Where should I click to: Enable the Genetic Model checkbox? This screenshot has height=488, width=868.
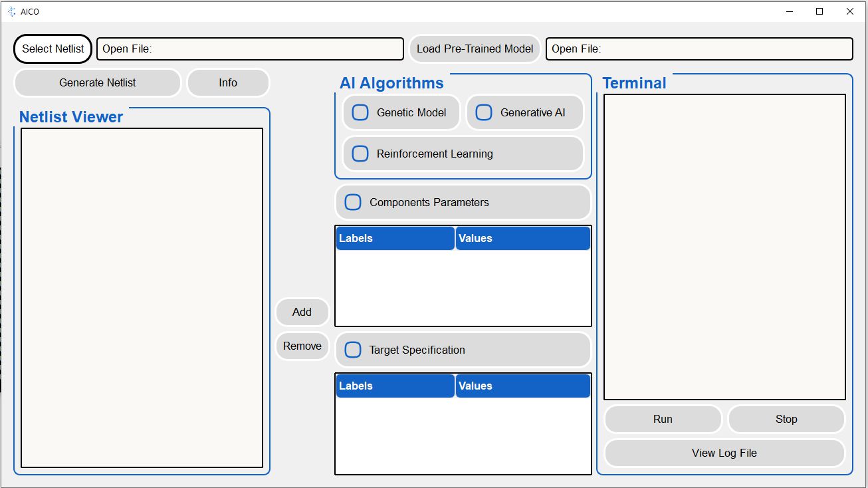point(360,112)
